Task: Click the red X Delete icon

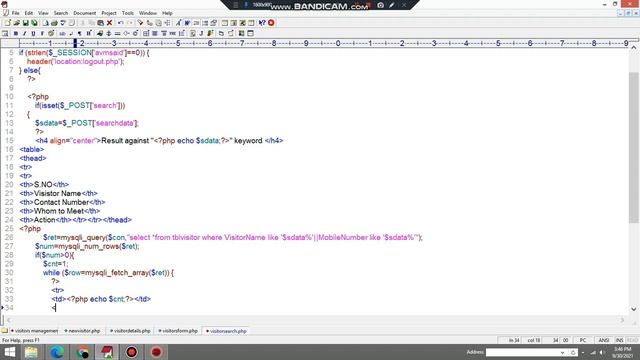Action: click(x=109, y=23)
